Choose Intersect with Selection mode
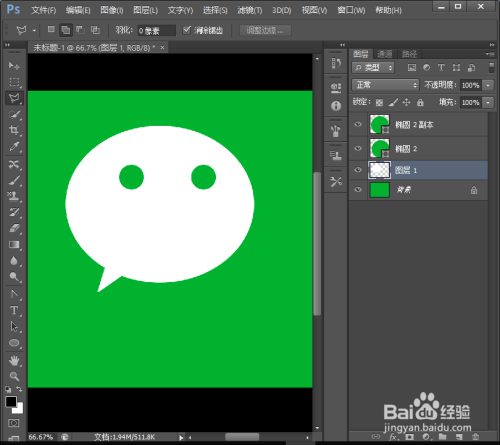Viewport: 500px width, 445px height. pos(95,30)
